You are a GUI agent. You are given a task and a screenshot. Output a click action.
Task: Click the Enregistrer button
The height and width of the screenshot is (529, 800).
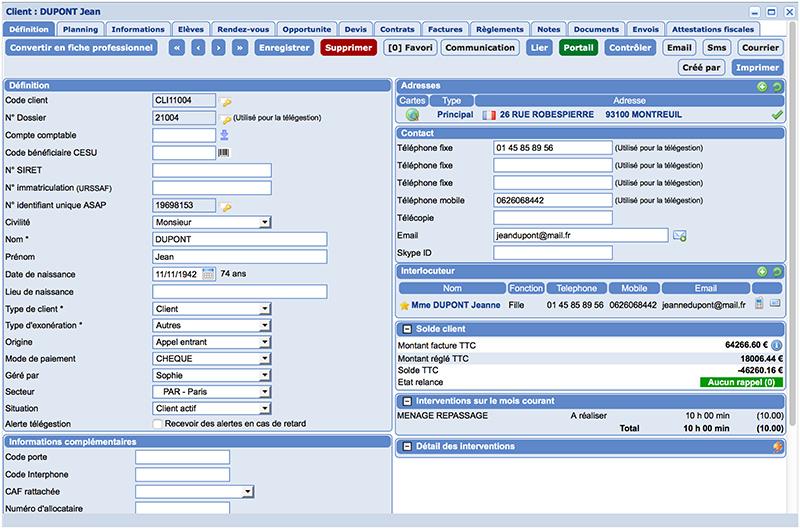tap(284, 48)
